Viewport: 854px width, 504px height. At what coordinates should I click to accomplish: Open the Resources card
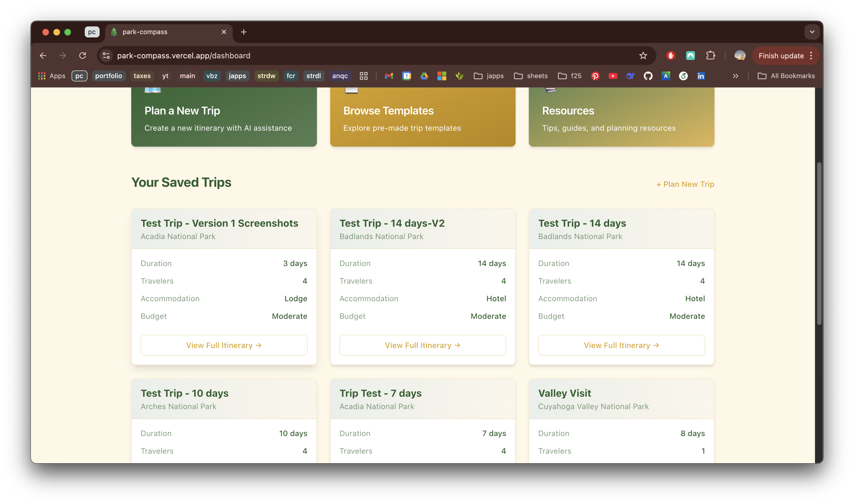[622, 117]
